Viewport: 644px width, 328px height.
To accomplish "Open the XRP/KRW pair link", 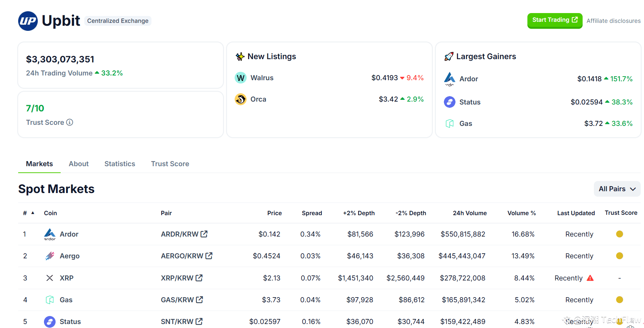I will 177,278.
